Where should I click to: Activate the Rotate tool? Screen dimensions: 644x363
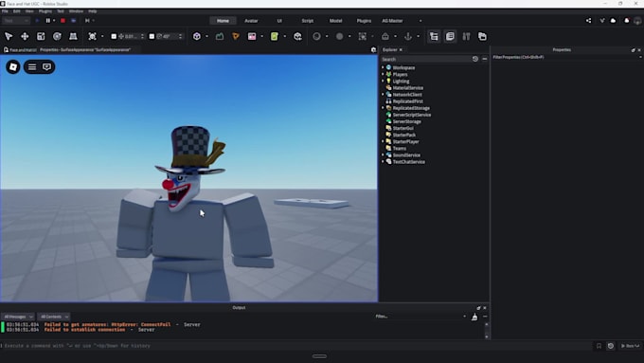57,37
